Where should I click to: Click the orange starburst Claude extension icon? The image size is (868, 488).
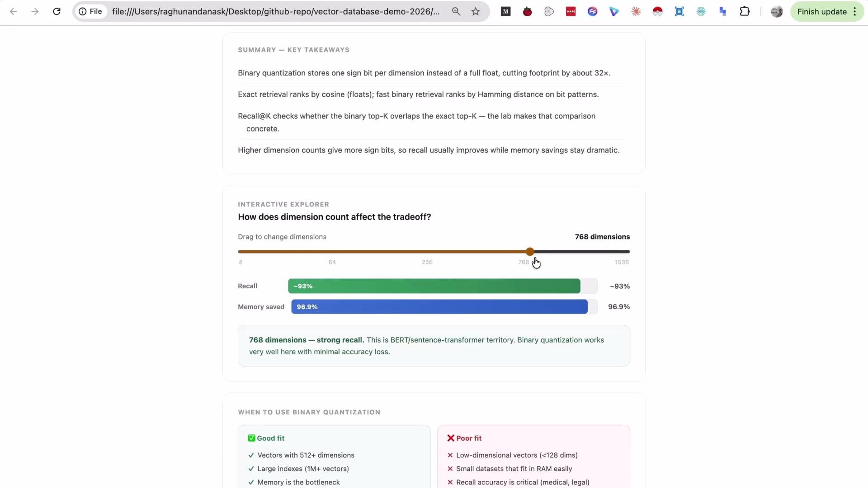click(x=636, y=12)
